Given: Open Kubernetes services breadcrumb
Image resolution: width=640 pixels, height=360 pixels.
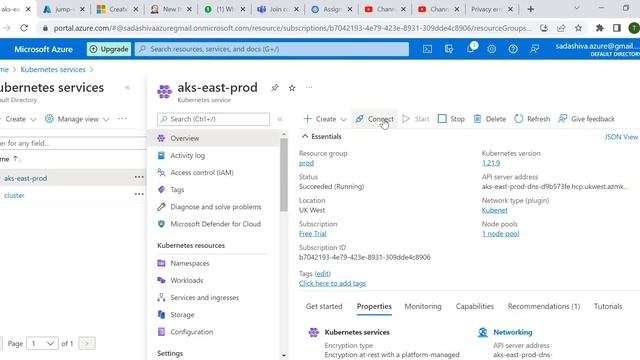Looking at the screenshot, I should (53, 69).
